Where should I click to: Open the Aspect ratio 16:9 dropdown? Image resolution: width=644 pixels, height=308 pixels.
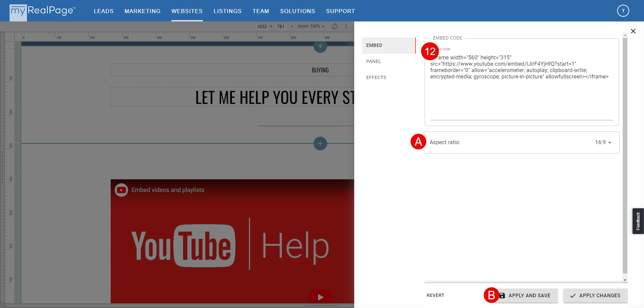(603, 142)
